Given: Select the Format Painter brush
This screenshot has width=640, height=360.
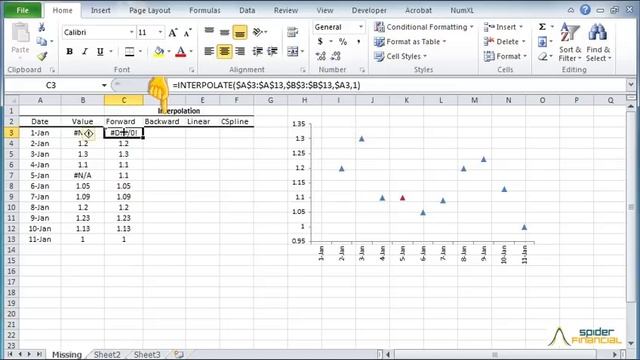Looking at the screenshot, I should 42,56.
